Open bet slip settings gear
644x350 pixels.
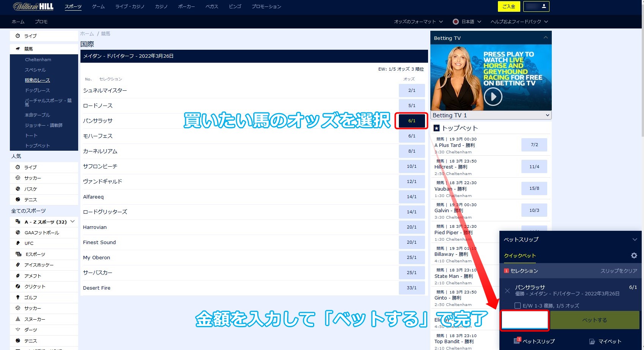[x=634, y=255]
